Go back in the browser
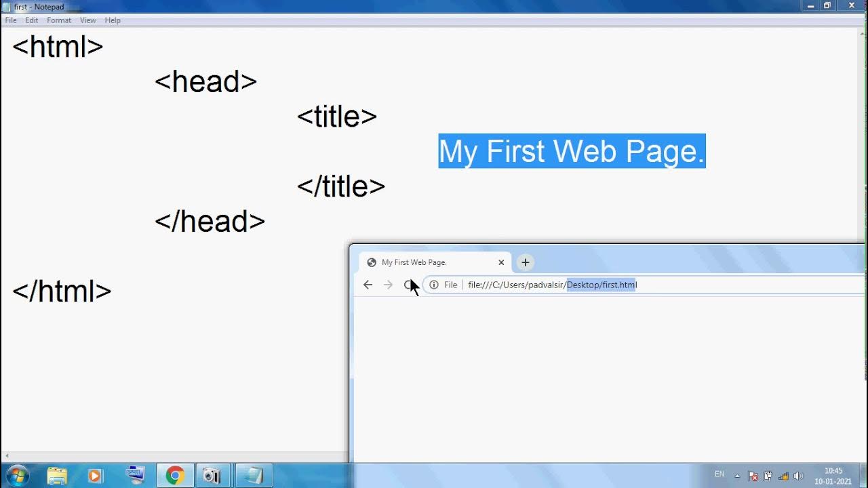Image resolution: width=868 pixels, height=488 pixels. click(368, 285)
